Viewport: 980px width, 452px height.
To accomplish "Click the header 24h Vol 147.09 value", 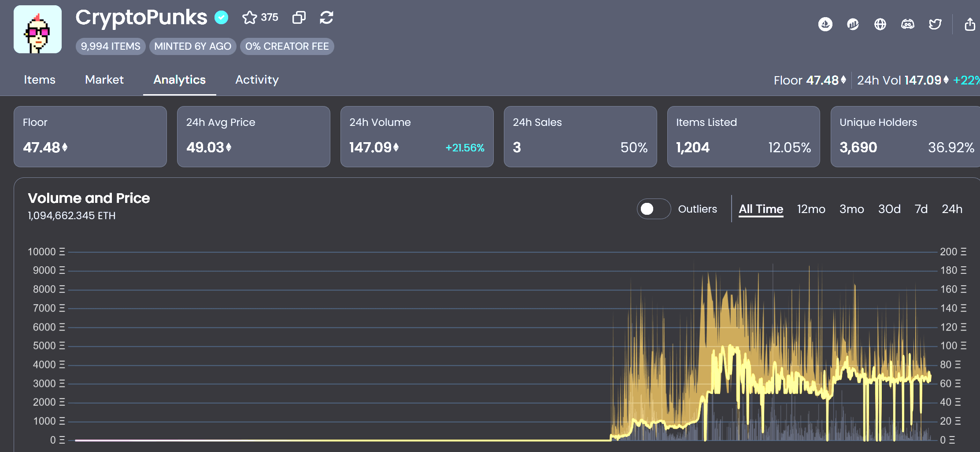I will click(x=903, y=80).
